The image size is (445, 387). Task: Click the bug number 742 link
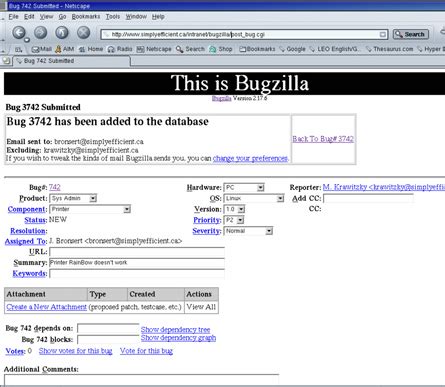click(55, 187)
